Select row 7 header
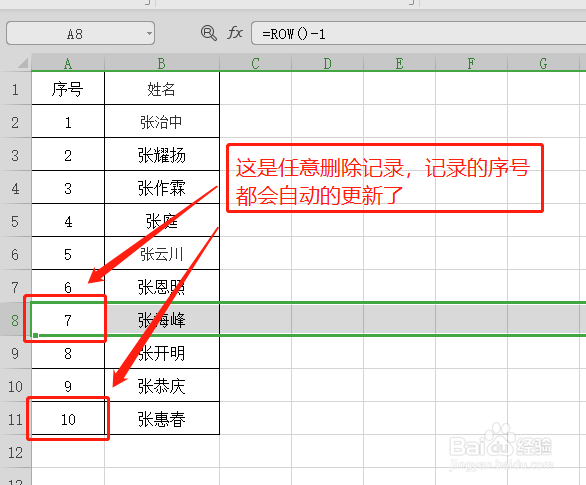Image resolution: width=586 pixels, height=485 pixels. [15, 287]
